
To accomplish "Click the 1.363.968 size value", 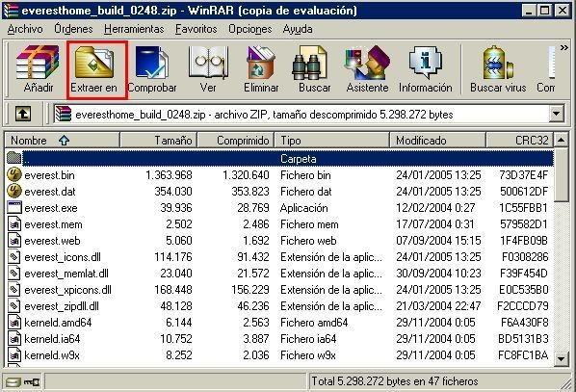I will point(169,175).
